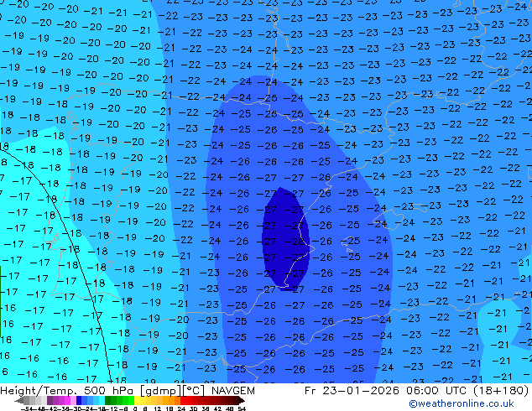Pick the bright yellow swatch in the legend
532x411 pixels.
[137, 401]
